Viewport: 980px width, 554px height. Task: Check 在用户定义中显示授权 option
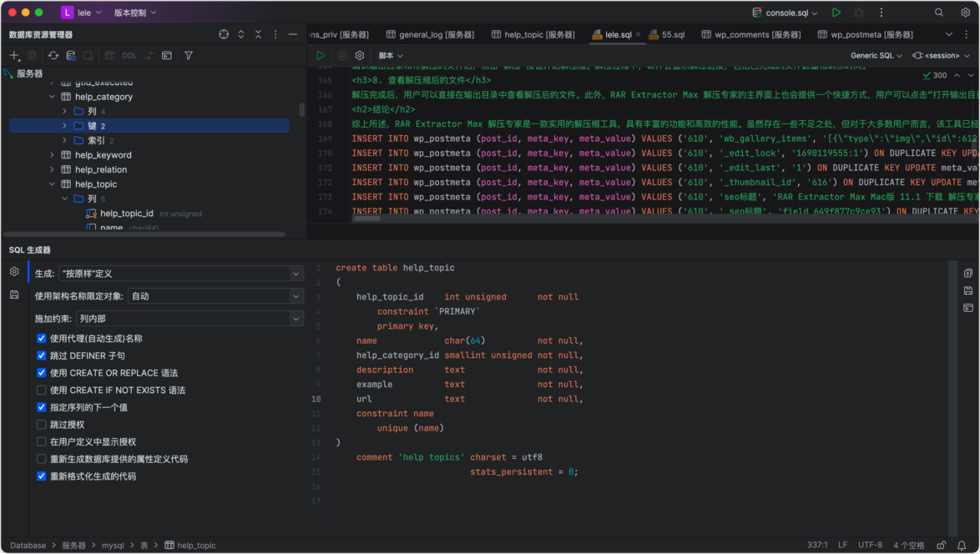pos(41,441)
